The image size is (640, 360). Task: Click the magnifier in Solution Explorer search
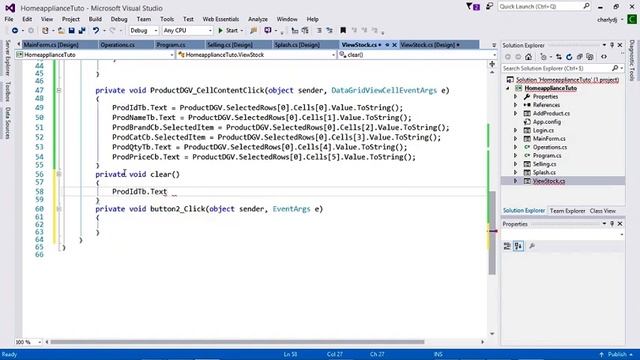(615, 68)
